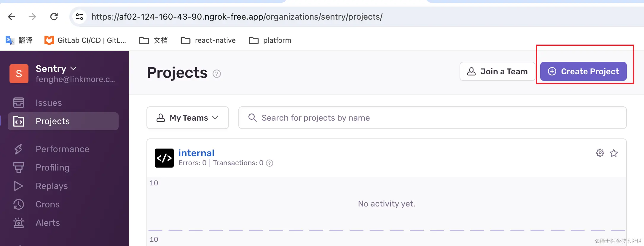Screen dimensions: 644x246
Task: Click the search magnifier icon
Action: (252, 118)
